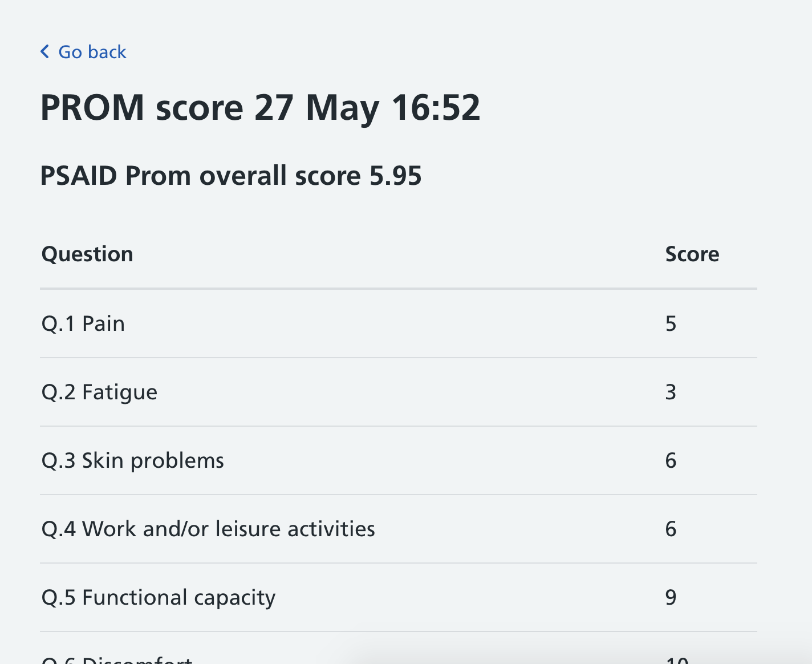Screen dimensions: 812x664
Task: Click the Pain score value 5
Action: 671,324
